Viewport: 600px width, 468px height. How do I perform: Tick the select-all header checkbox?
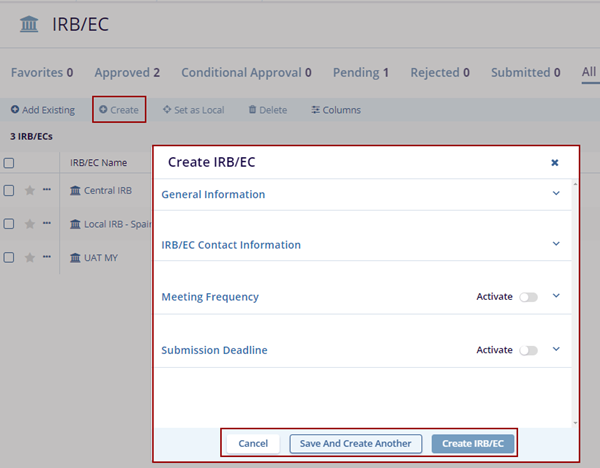click(x=9, y=162)
